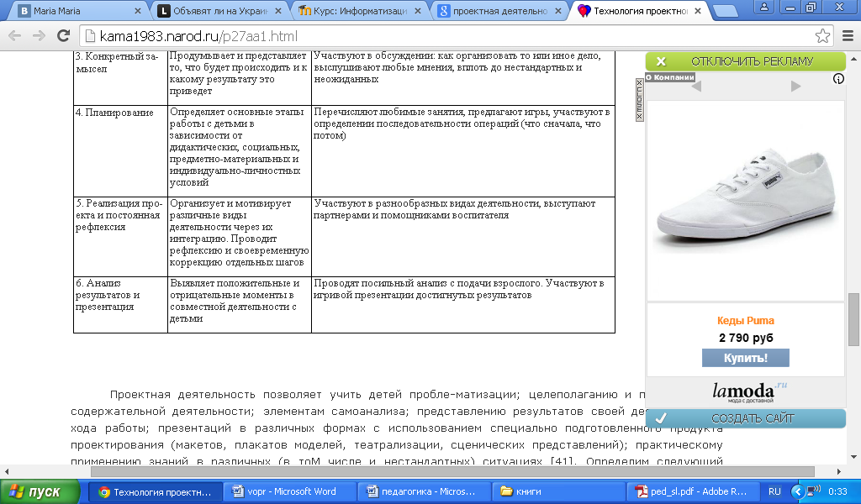Open the Chrome menu
The image size is (861, 504).
pyautogui.click(x=848, y=36)
